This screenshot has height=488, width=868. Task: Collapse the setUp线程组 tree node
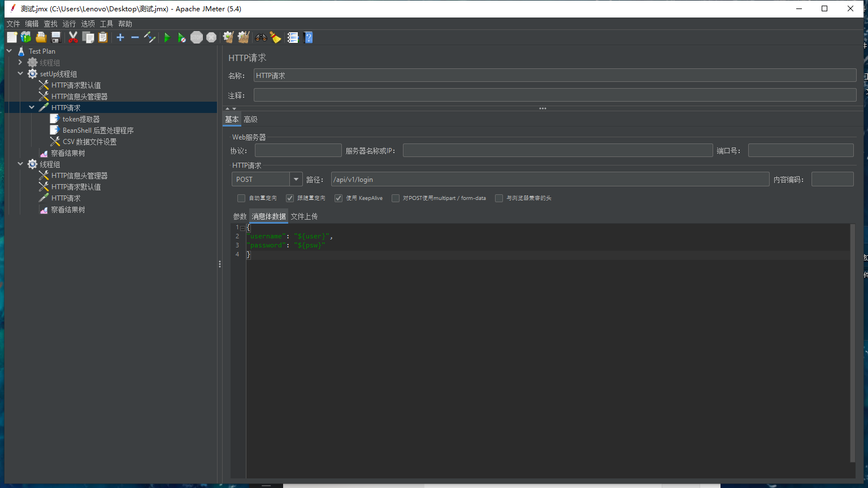20,73
